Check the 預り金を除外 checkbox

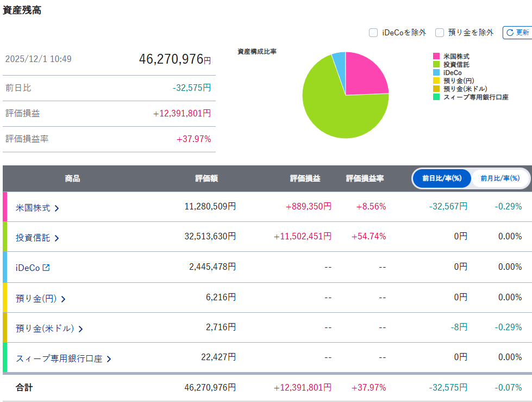tap(440, 33)
